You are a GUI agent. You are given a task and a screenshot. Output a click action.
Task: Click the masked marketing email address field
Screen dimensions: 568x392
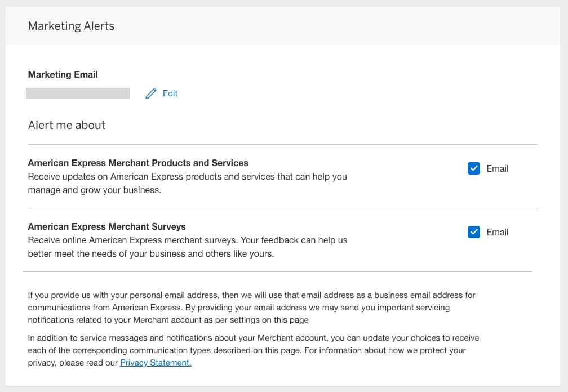(x=78, y=93)
